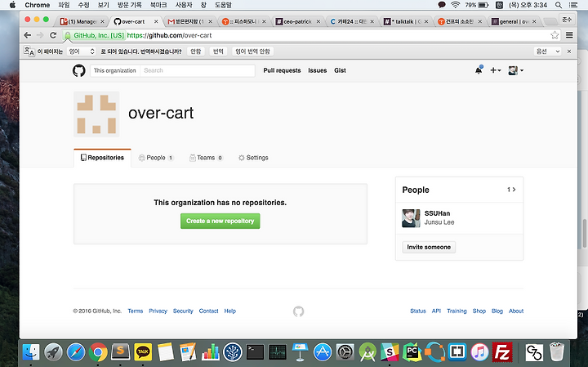The height and width of the screenshot is (367, 588).
Task: Click the over-cart organization avatar
Action: [x=96, y=114]
